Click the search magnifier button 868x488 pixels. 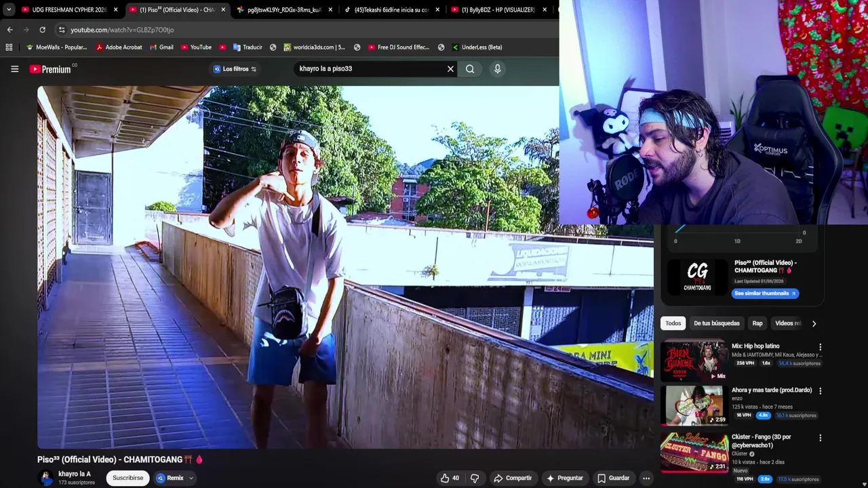click(470, 68)
